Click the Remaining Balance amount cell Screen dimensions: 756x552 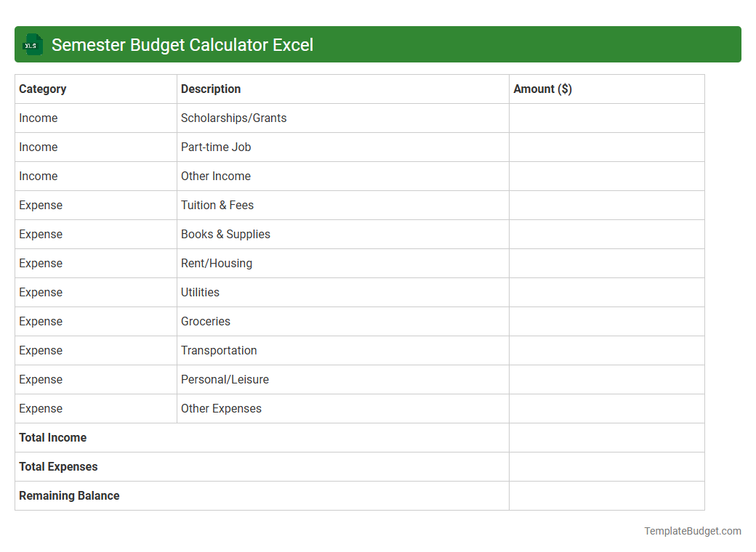(606, 495)
